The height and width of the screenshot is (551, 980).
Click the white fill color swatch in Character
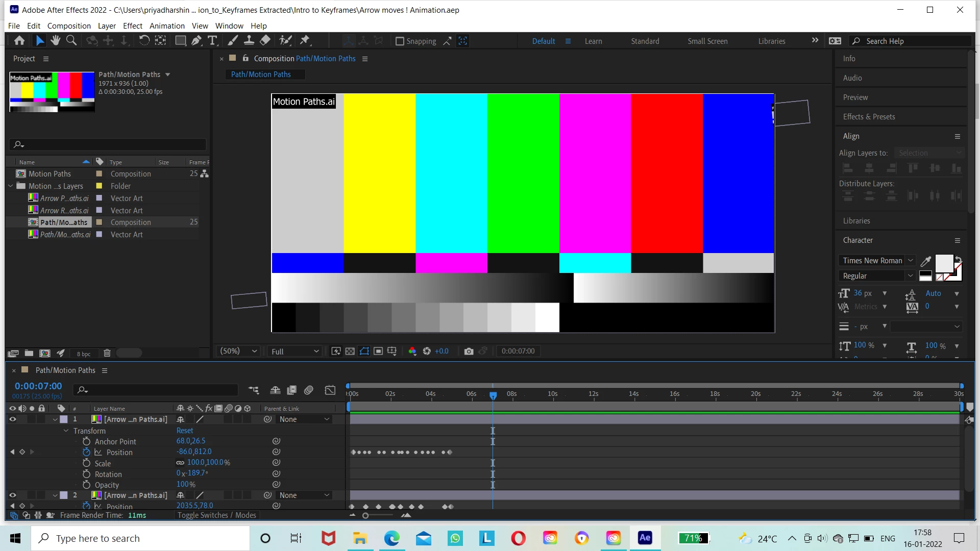click(943, 263)
